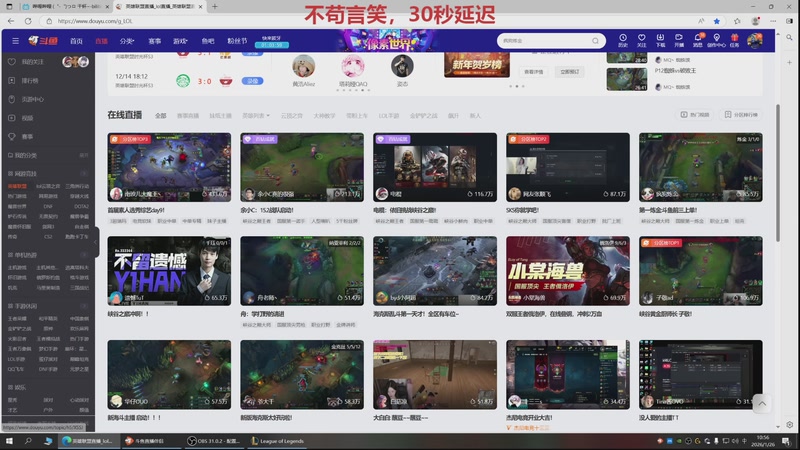Click 录像 button for the 3:0 match
Screen dimensions: 800x450
click(253, 81)
